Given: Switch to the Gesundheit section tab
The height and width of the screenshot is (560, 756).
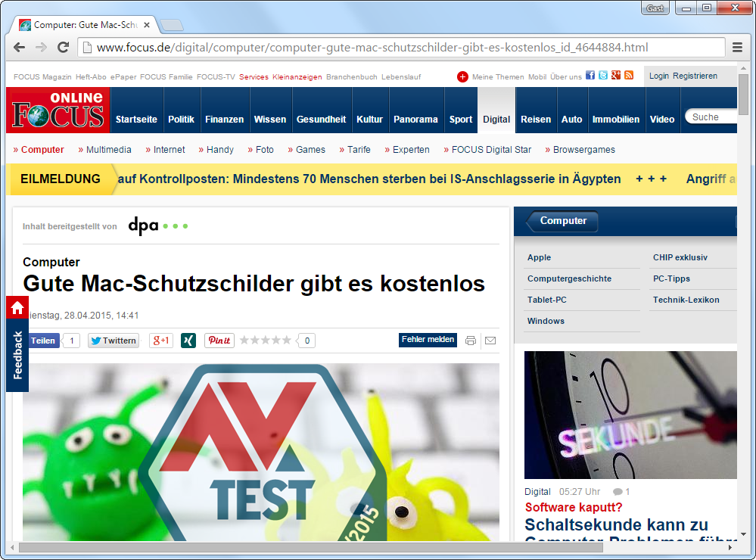Looking at the screenshot, I should click(321, 119).
